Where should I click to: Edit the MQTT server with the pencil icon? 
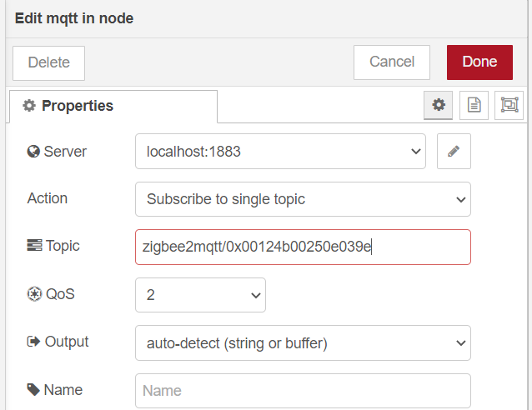[x=454, y=152]
